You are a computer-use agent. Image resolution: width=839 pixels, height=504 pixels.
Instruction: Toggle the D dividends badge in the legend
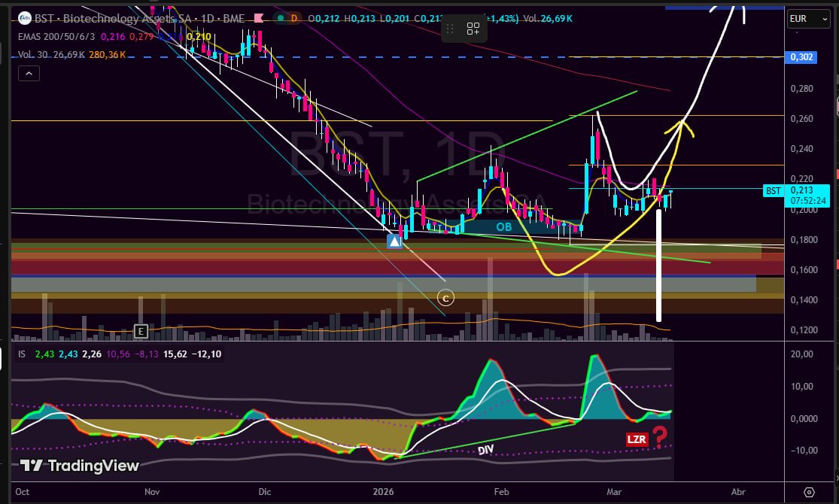click(292, 18)
